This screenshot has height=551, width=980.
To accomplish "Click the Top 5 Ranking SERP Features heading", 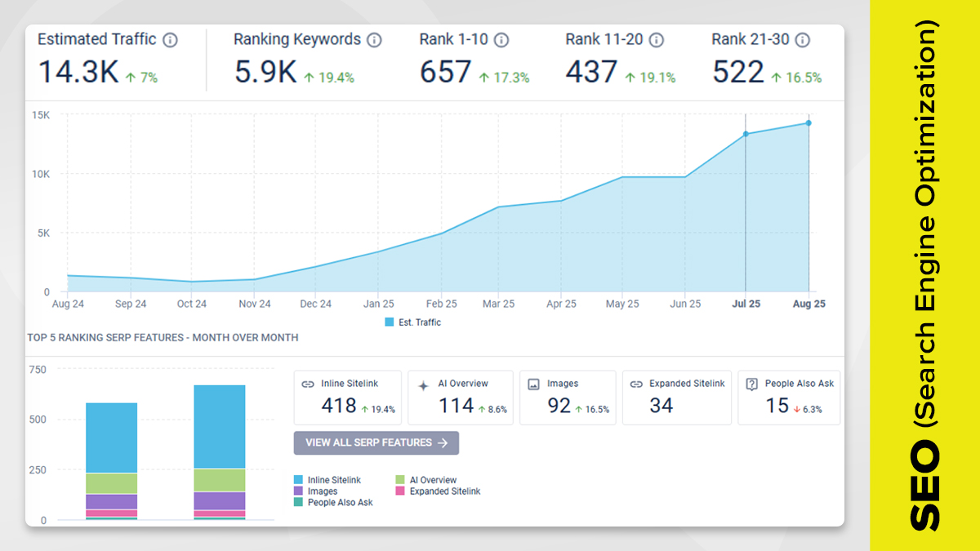I will 163,337.
